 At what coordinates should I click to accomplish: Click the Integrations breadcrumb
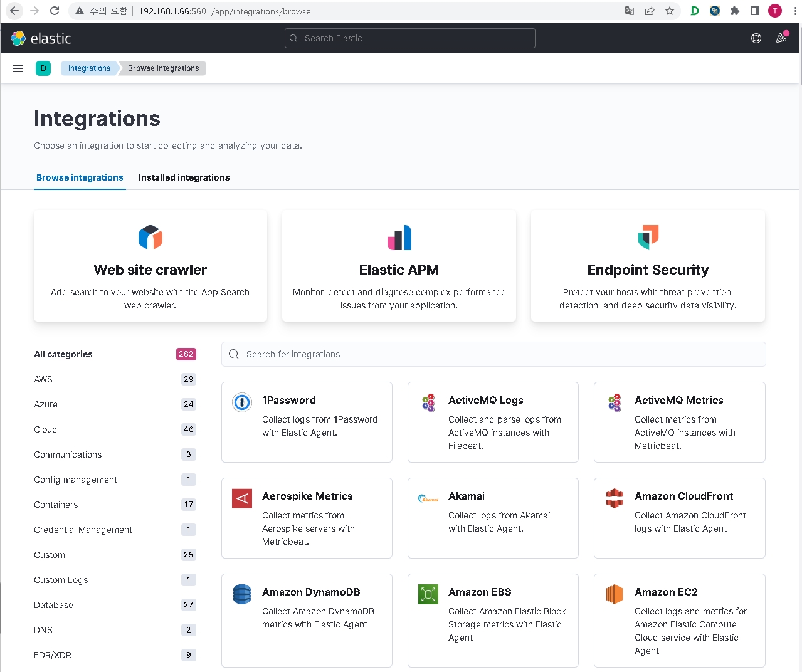pyautogui.click(x=89, y=68)
